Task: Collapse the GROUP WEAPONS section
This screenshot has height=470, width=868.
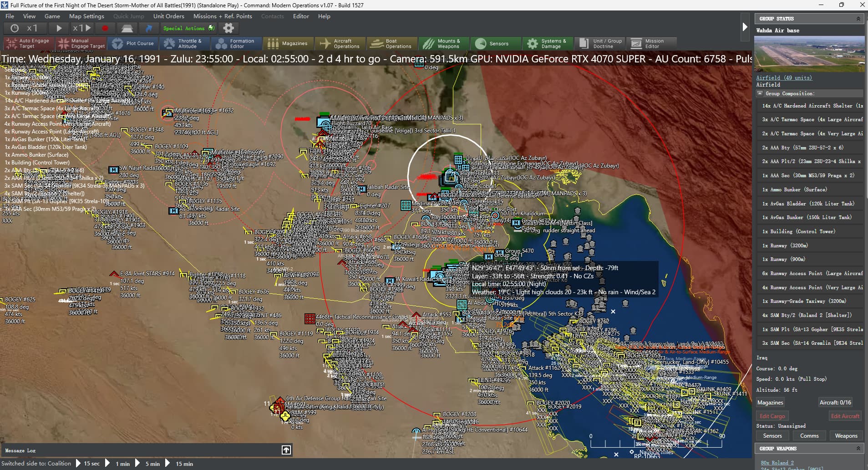Action: click(858, 449)
